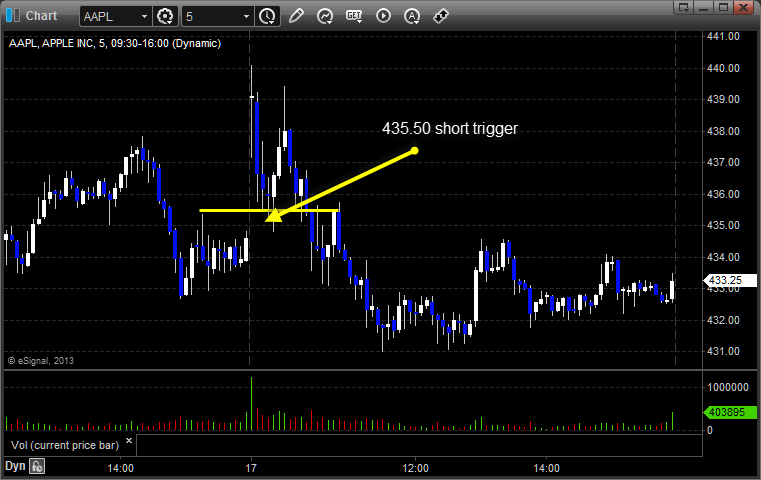Open the time template clock menu

pos(267,16)
